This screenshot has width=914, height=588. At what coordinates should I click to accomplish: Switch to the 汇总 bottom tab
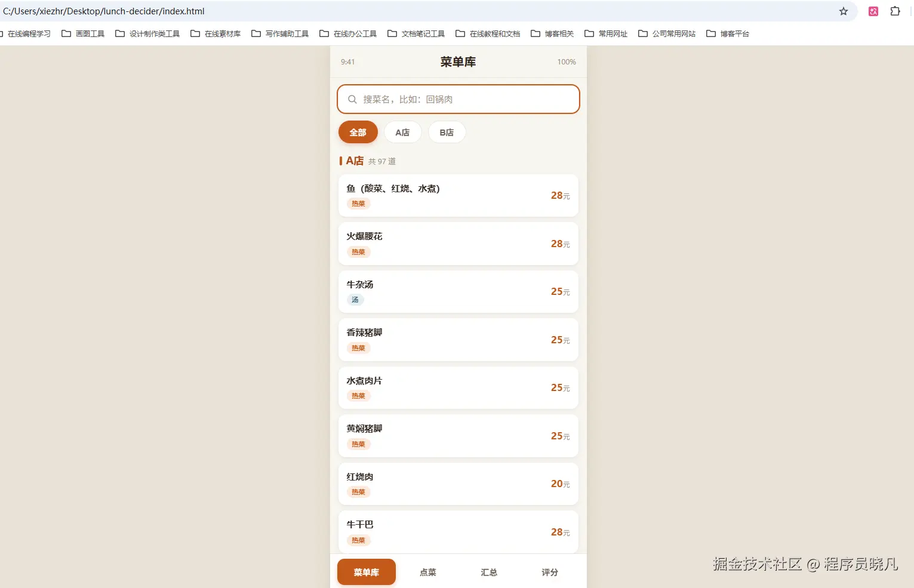489,572
